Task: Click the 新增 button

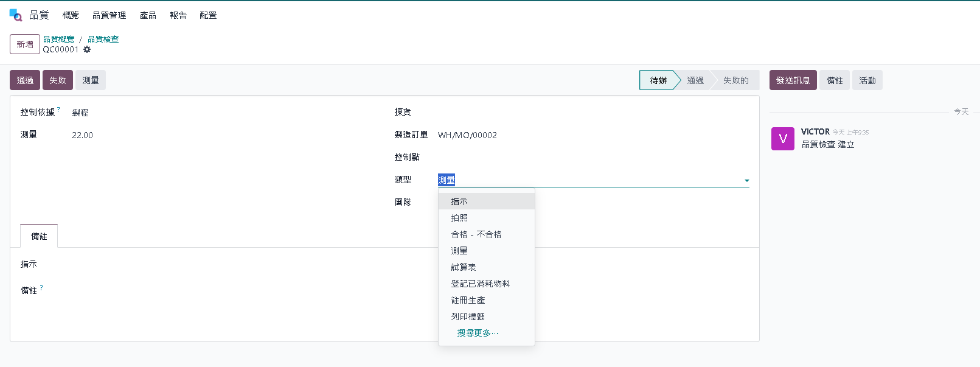Action: 25,44
